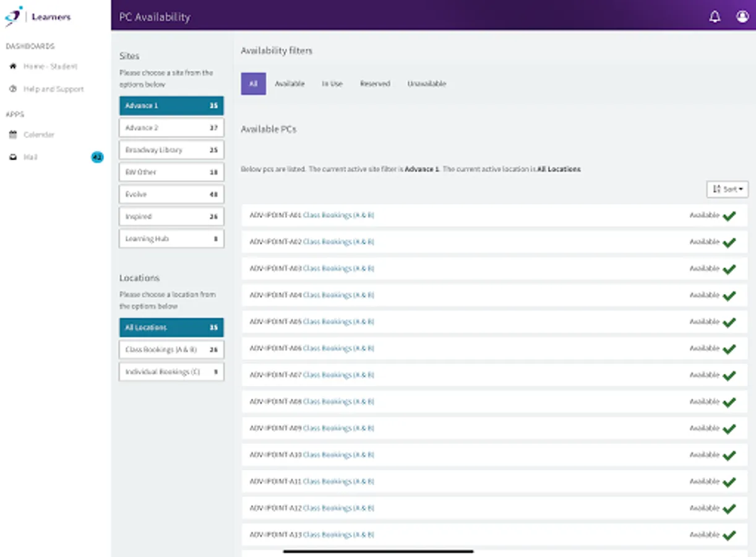Click green checkmark for ADV-IPOINT-A12
Viewport: 756px width, 557px height.
[729, 508]
